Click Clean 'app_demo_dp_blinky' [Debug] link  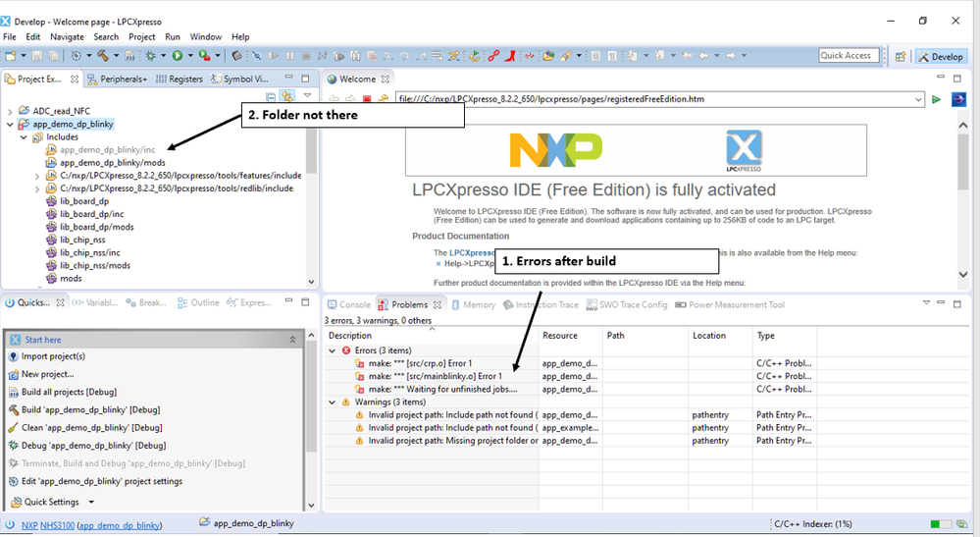pyautogui.click(x=92, y=428)
